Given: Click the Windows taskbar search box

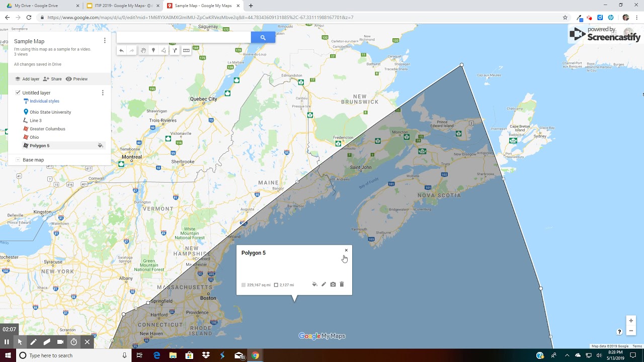Looking at the screenshot, I should click(x=73, y=355).
